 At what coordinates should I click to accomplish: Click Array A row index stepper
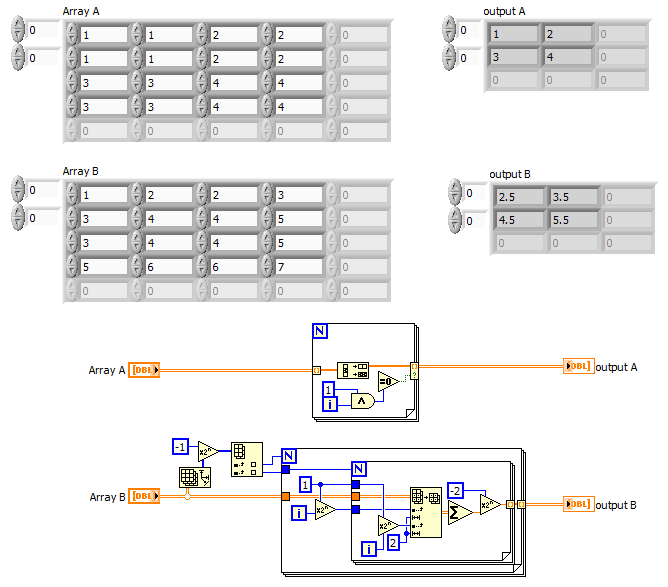(18, 29)
